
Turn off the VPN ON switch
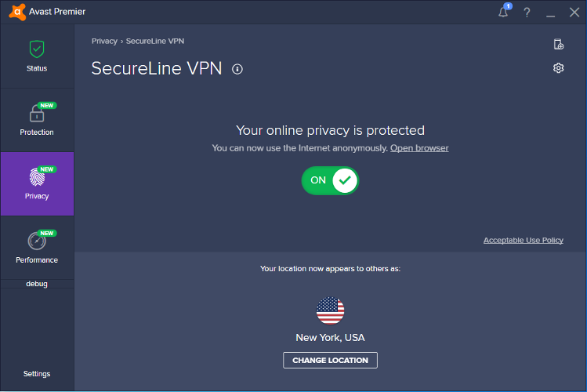click(330, 180)
